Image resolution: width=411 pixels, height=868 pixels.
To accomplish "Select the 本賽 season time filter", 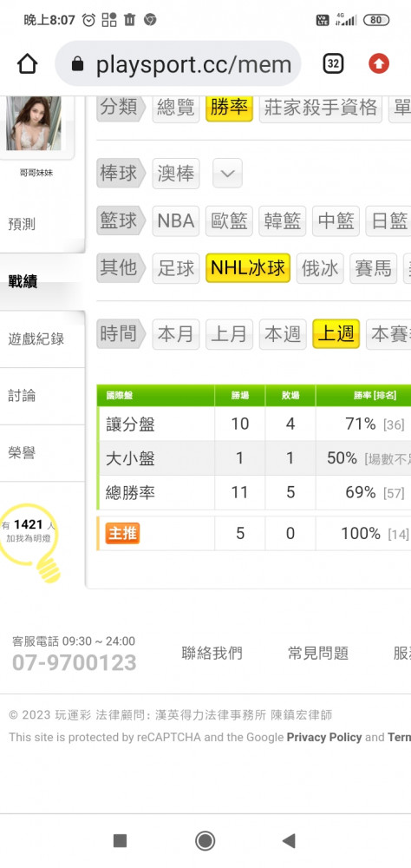I will tap(388, 334).
